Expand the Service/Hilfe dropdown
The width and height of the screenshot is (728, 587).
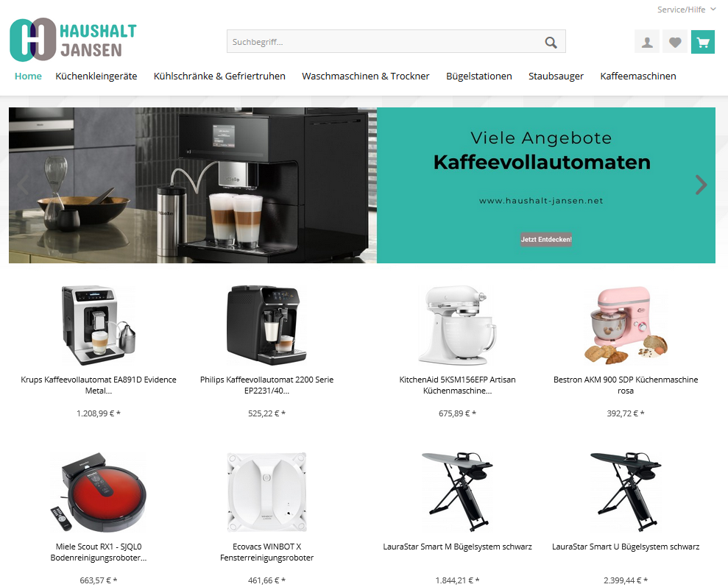pyautogui.click(x=686, y=10)
